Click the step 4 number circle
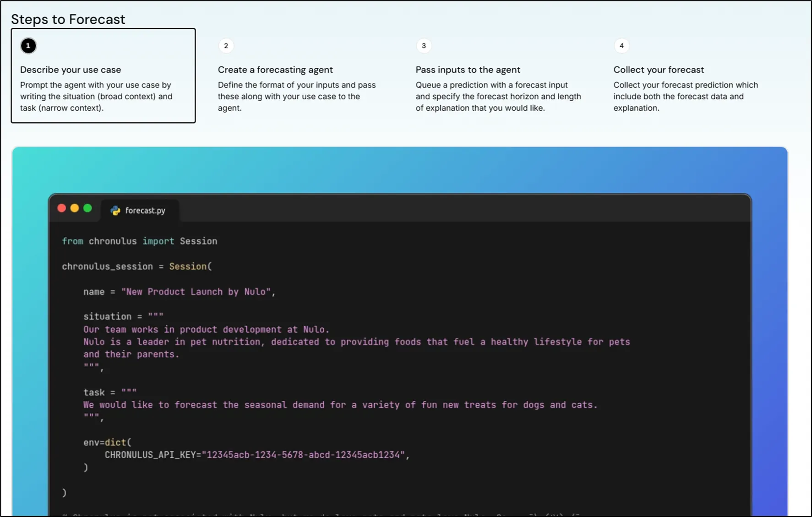 (x=621, y=46)
